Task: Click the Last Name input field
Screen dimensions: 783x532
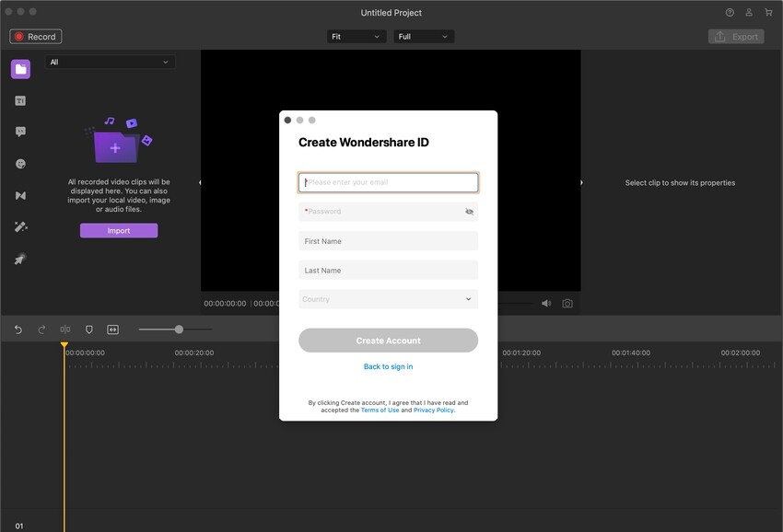Action: pyautogui.click(x=388, y=270)
